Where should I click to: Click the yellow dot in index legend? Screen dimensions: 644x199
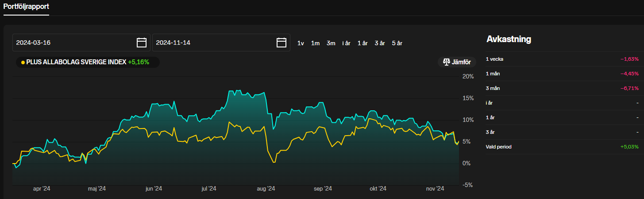click(x=23, y=62)
